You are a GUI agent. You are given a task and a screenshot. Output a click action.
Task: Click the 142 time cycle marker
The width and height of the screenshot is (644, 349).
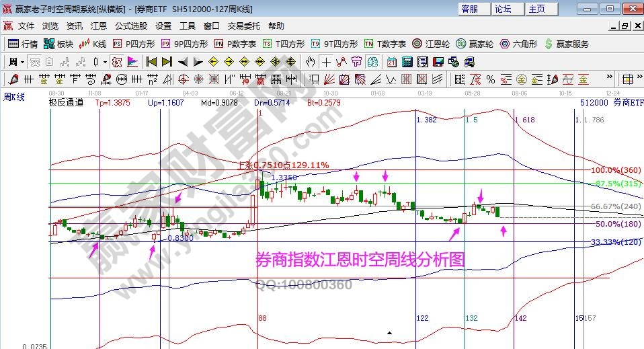520,318
